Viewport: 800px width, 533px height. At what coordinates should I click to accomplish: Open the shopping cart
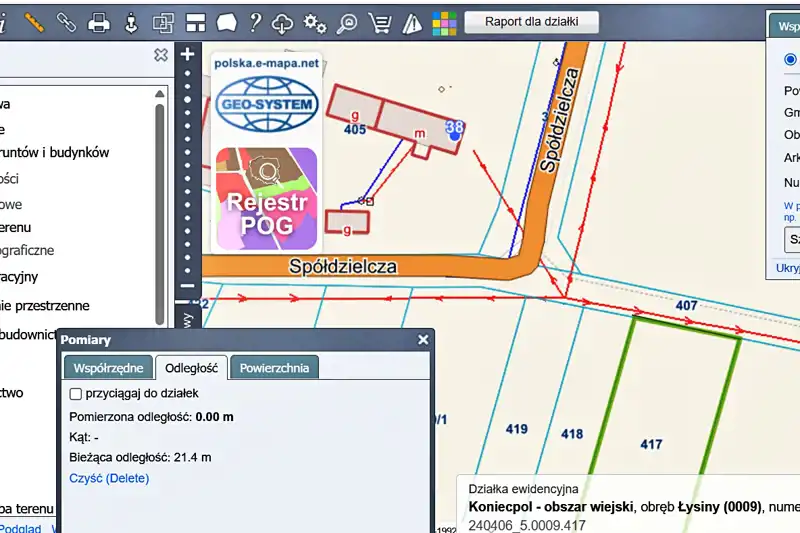click(379, 21)
